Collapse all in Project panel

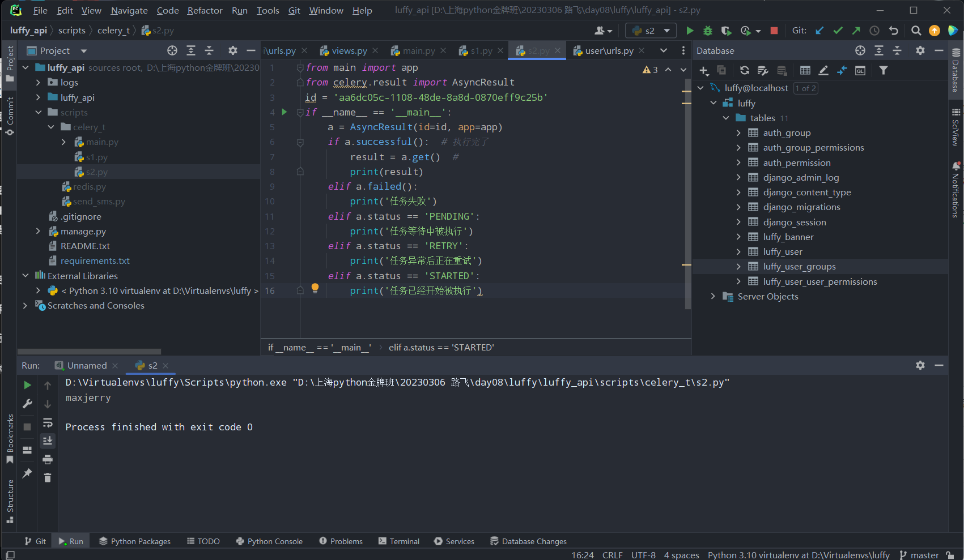pyautogui.click(x=209, y=50)
